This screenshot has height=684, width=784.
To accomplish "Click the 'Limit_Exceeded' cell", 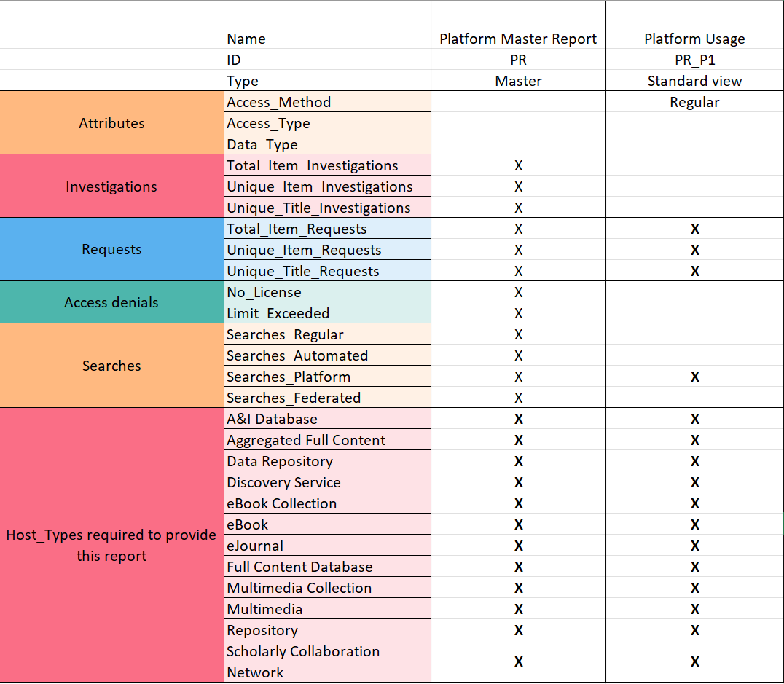I will [x=327, y=313].
